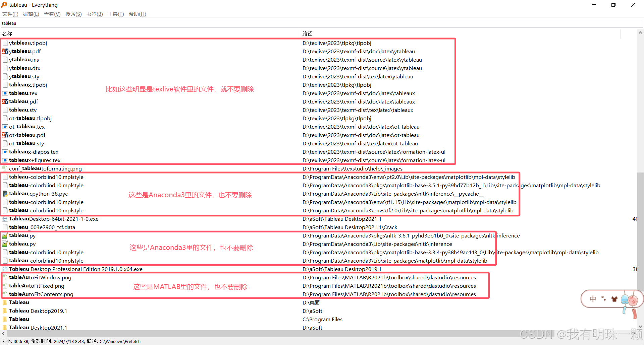Click the file icon of ytableau.ins
The image size is (644, 345).
(5, 60)
